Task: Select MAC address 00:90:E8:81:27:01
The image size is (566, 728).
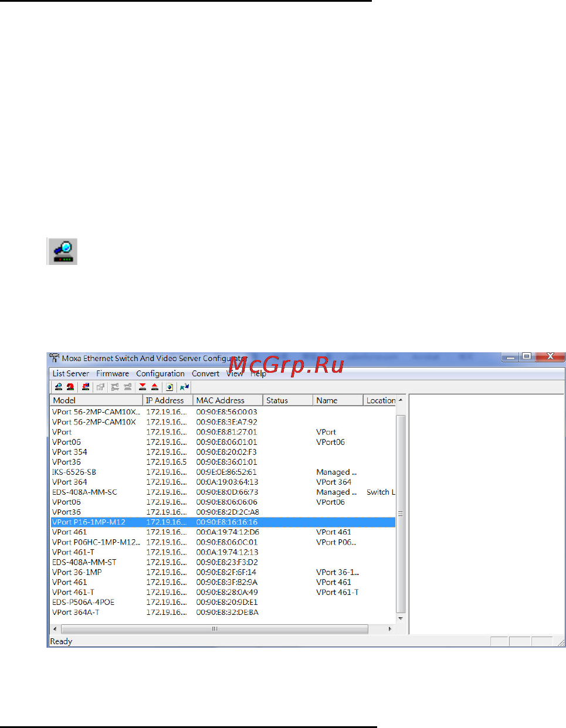Action: point(226,432)
